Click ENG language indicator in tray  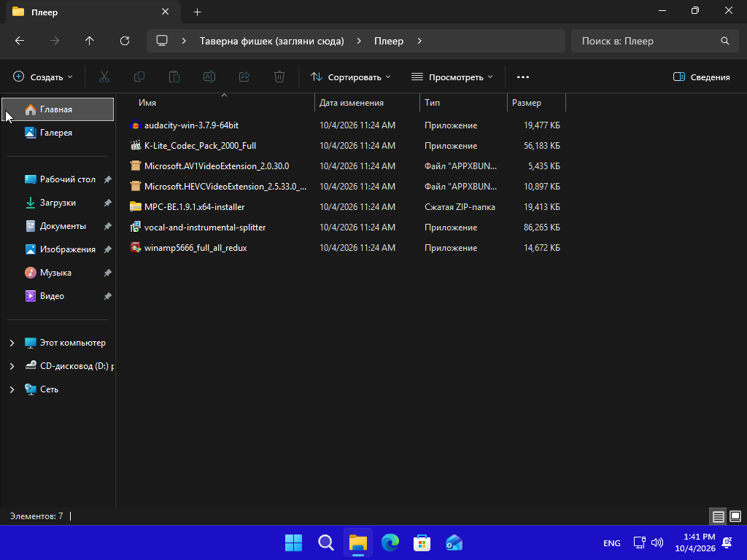pos(612,542)
